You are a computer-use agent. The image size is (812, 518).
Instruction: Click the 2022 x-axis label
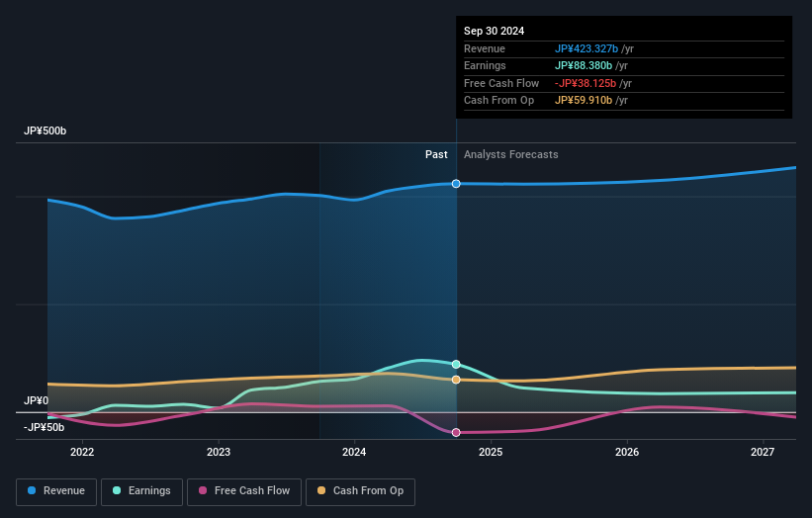(x=82, y=452)
